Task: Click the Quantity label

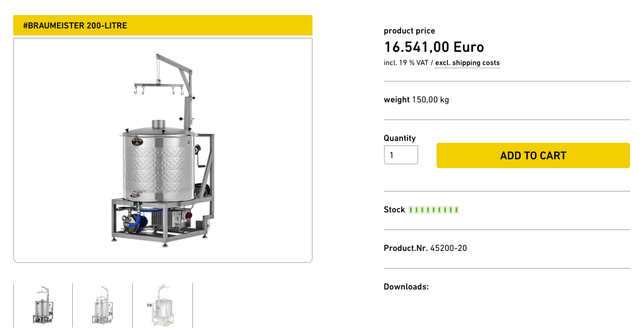Action: [x=400, y=138]
